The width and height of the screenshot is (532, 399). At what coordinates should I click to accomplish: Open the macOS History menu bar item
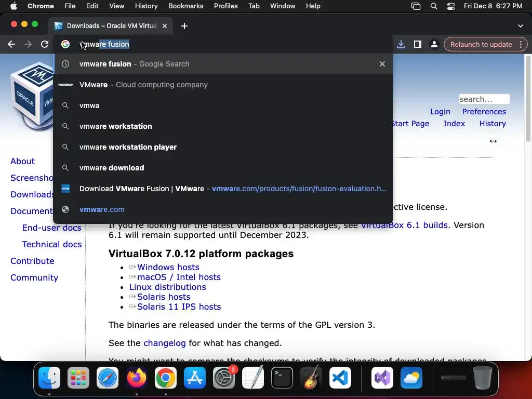point(146,6)
